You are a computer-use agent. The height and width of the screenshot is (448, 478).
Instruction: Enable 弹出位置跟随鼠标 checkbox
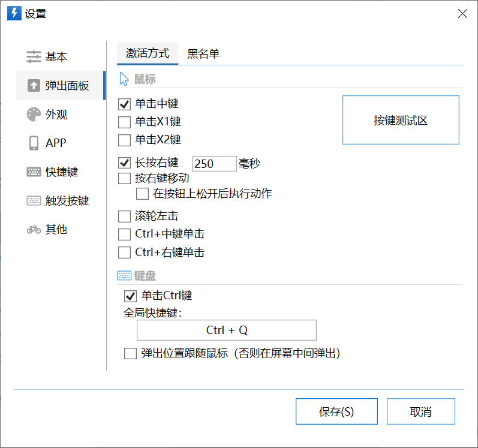(130, 354)
